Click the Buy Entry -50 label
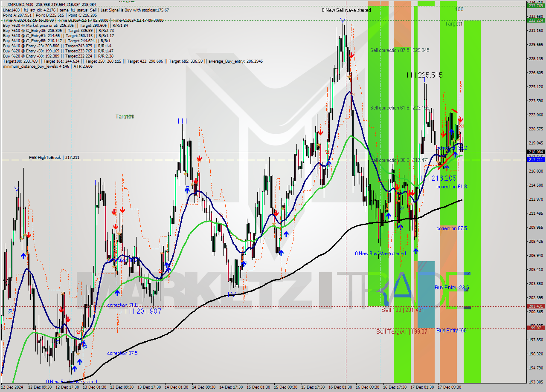 coord(451,331)
